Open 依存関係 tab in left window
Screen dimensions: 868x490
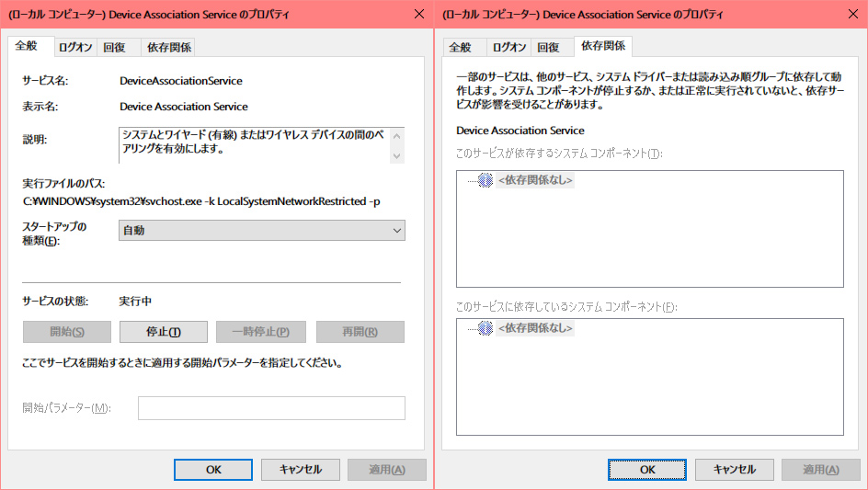coord(169,48)
